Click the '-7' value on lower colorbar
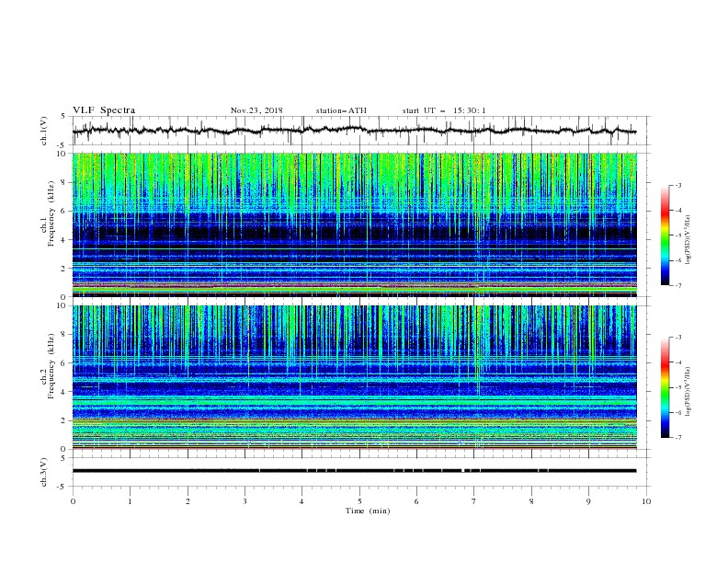This screenshot has width=728, height=563. tap(677, 438)
